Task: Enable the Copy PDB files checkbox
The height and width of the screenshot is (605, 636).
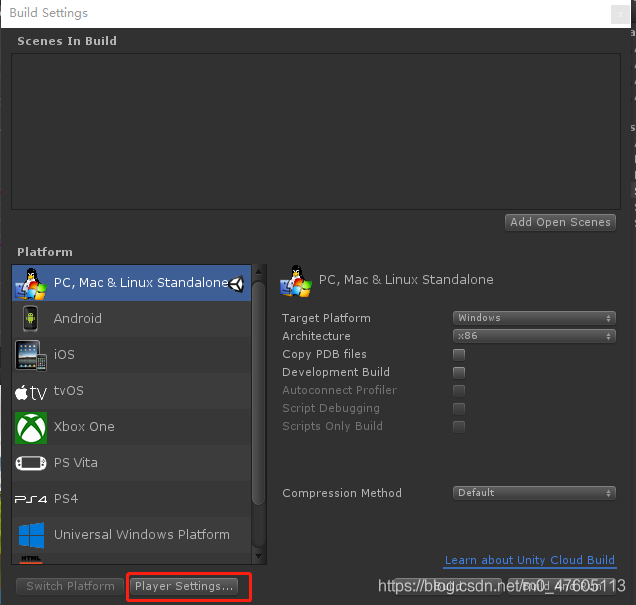Action: pos(459,354)
